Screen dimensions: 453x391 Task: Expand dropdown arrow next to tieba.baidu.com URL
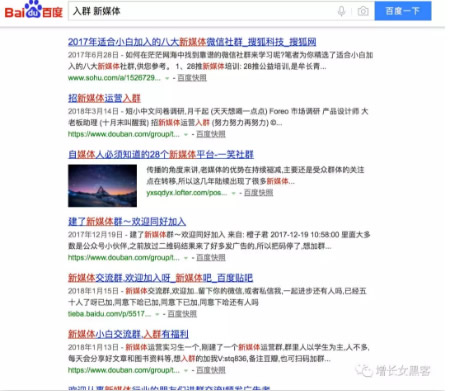click(x=157, y=314)
